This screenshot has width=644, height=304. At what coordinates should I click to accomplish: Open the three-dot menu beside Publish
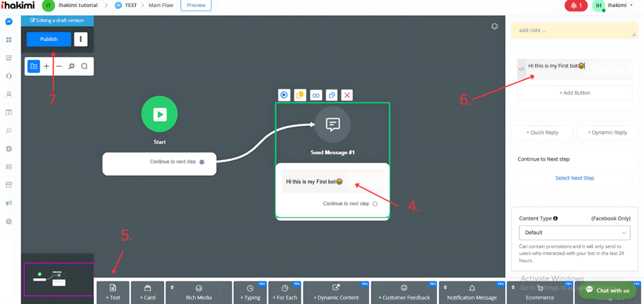coord(80,39)
